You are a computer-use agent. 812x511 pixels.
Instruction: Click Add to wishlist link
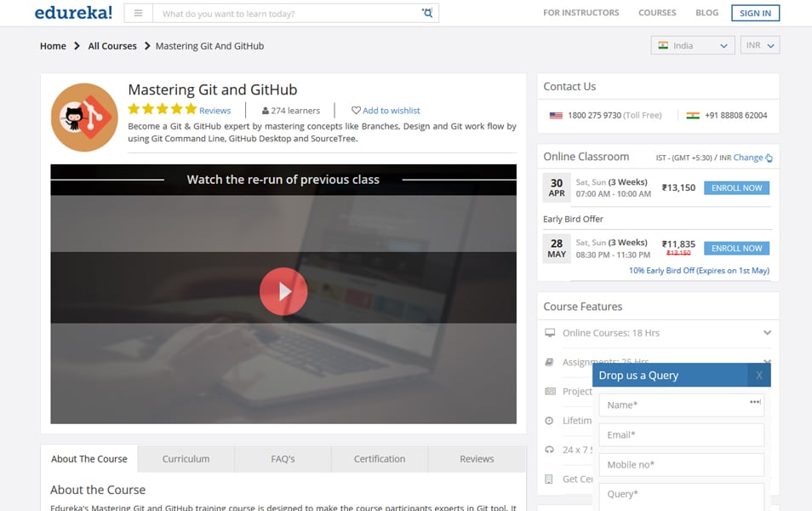(391, 111)
